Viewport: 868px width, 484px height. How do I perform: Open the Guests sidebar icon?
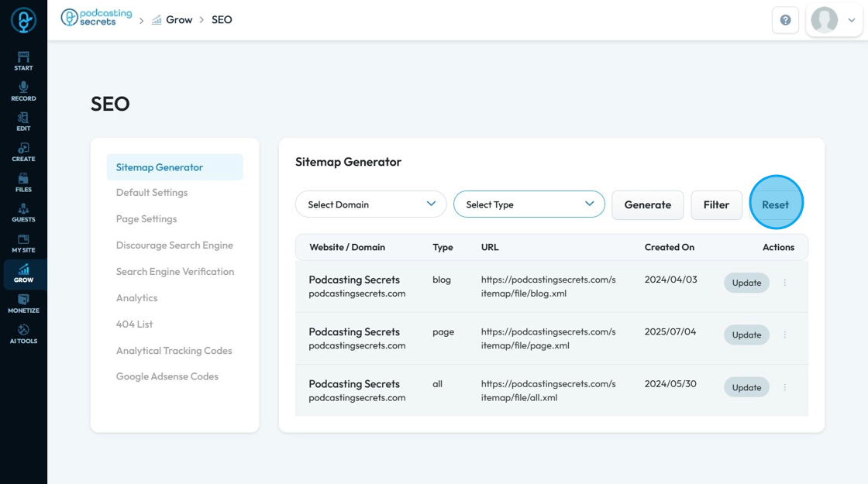23,212
